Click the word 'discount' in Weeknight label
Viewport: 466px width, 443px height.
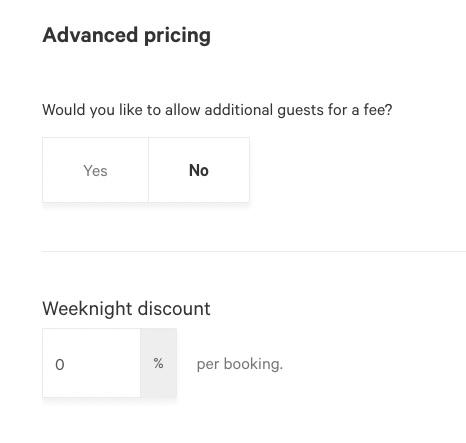174,309
